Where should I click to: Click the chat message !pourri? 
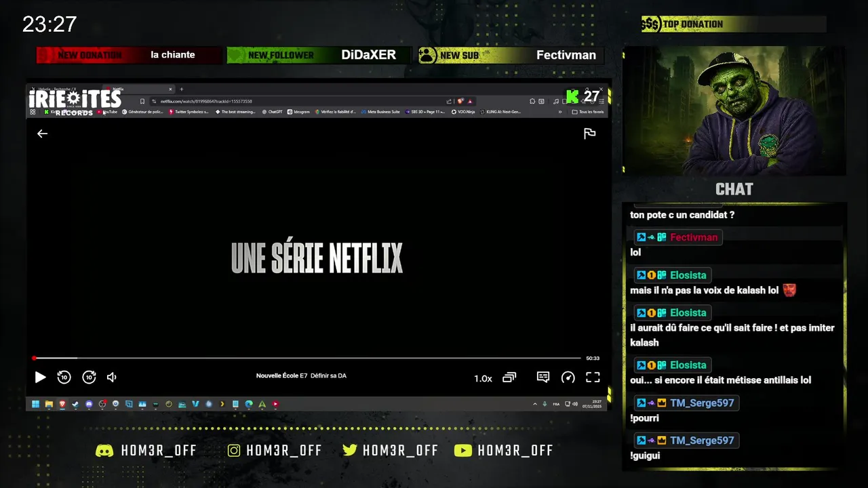click(x=644, y=418)
